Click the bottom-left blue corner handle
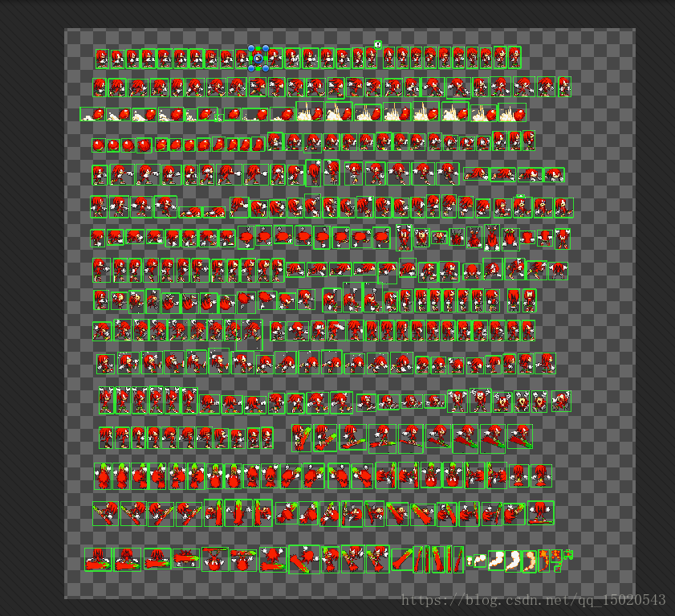The image size is (675, 616). pos(251,69)
